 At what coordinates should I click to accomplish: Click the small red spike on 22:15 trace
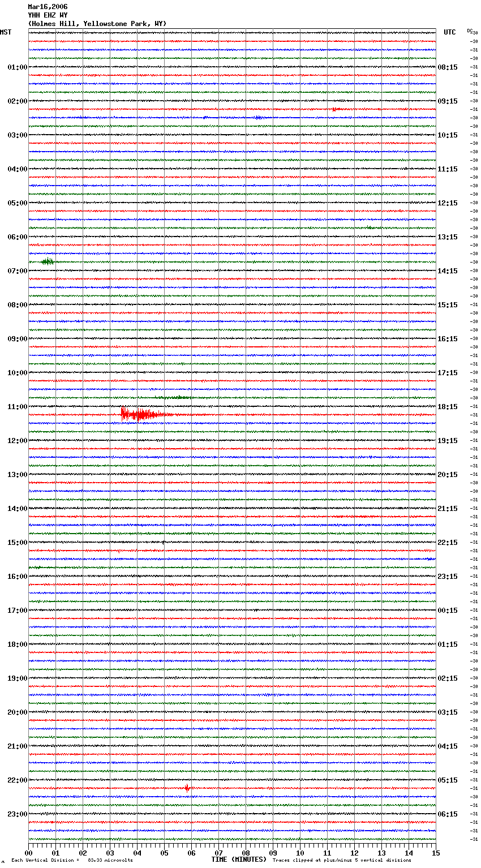coord(187,788)
